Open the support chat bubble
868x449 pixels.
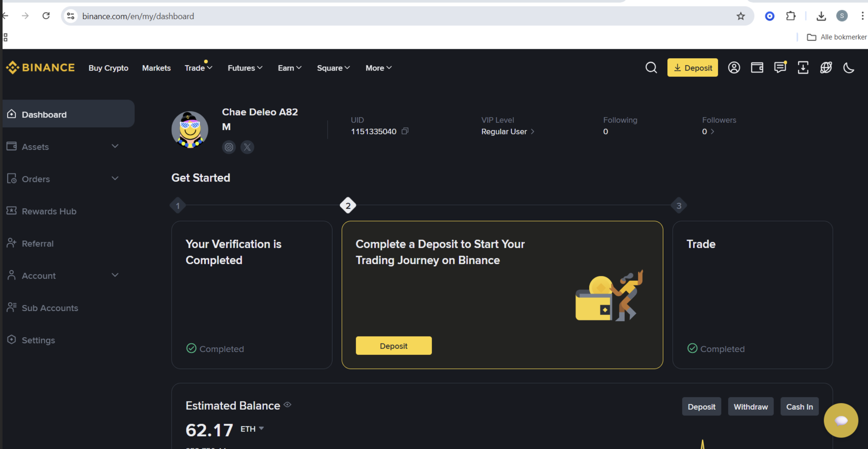(841, 420)
